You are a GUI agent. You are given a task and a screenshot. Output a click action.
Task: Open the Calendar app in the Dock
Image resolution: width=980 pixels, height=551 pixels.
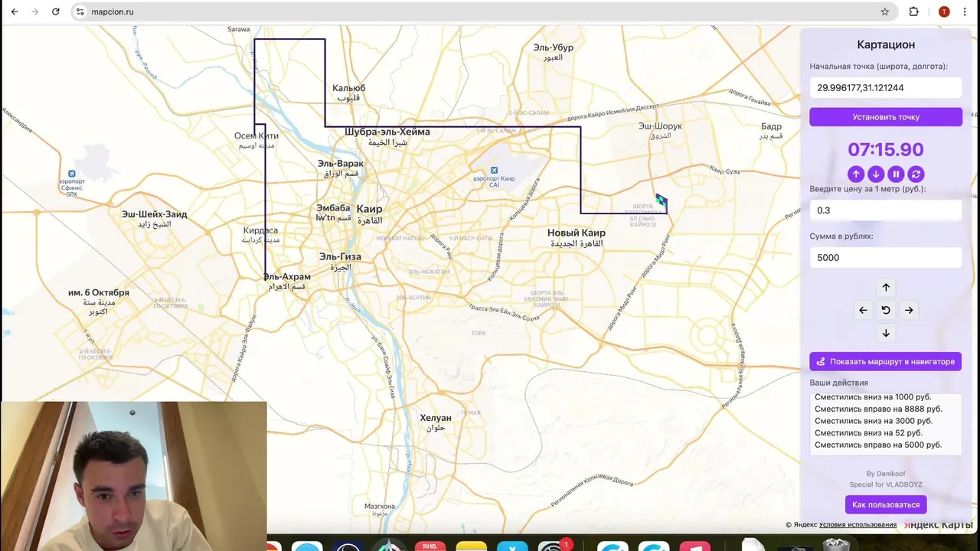(x=430, y=546)
